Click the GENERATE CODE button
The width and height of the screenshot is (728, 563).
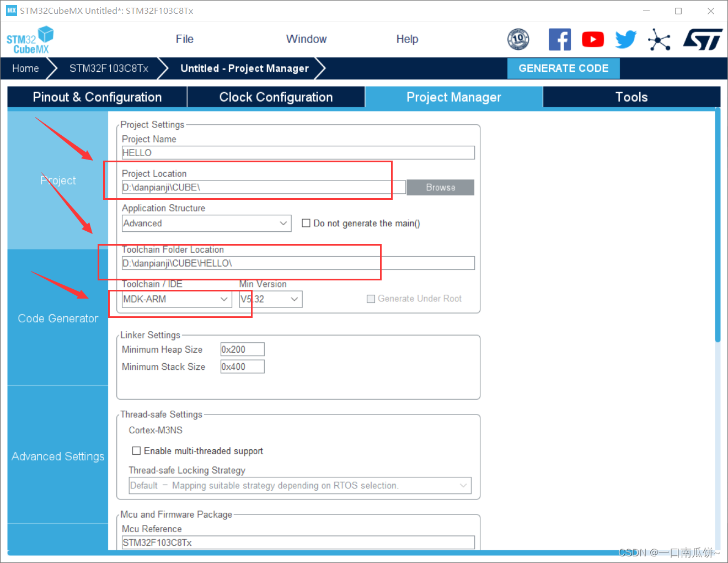click(564, 68)
